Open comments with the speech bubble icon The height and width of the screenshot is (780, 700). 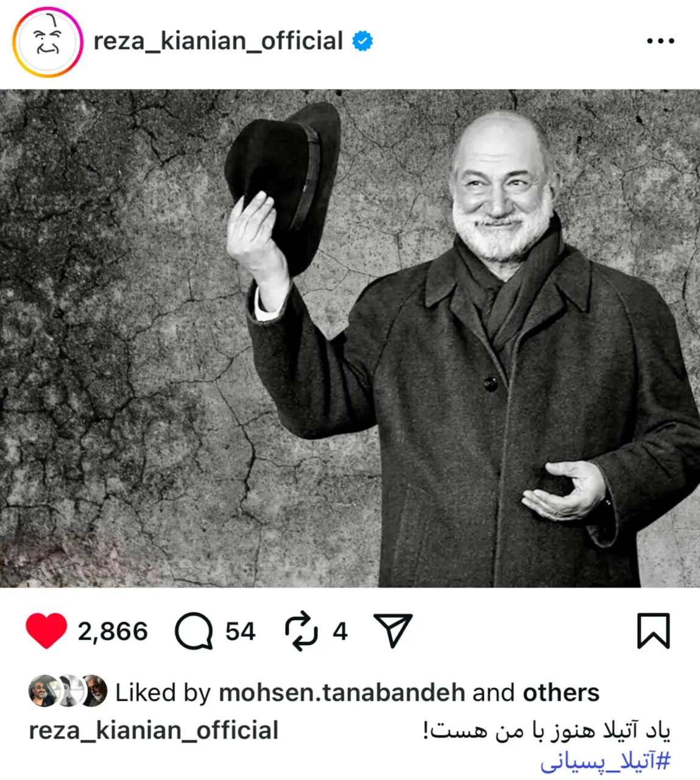pyautogui.click(x=194, y=631)
